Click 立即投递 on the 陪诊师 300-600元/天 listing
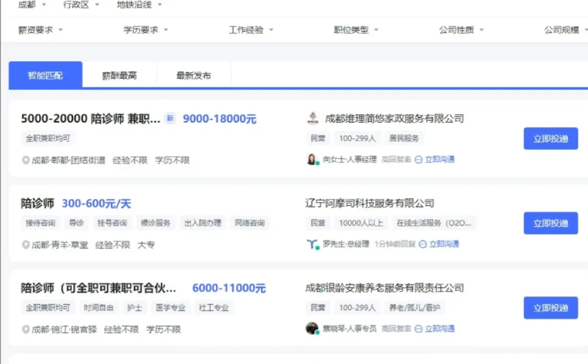Image resolution: width=588 pixels, height=364 pixels. (x=551, y=223)
